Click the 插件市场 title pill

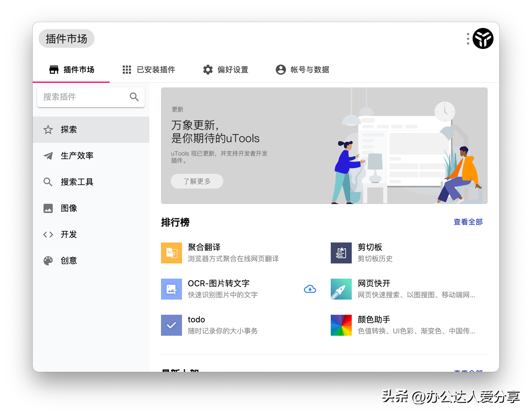[66, 38]
